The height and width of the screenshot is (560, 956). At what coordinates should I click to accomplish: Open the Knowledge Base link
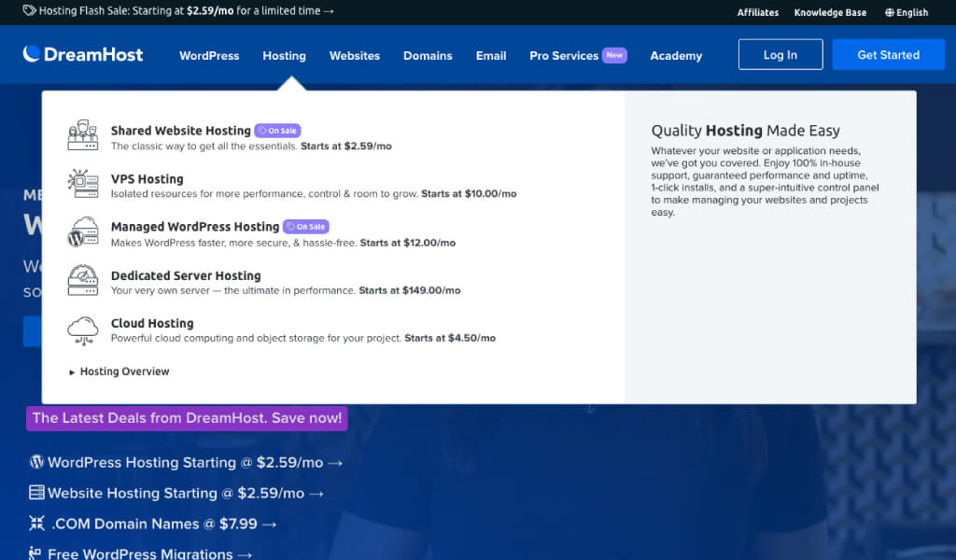[830, 12]
